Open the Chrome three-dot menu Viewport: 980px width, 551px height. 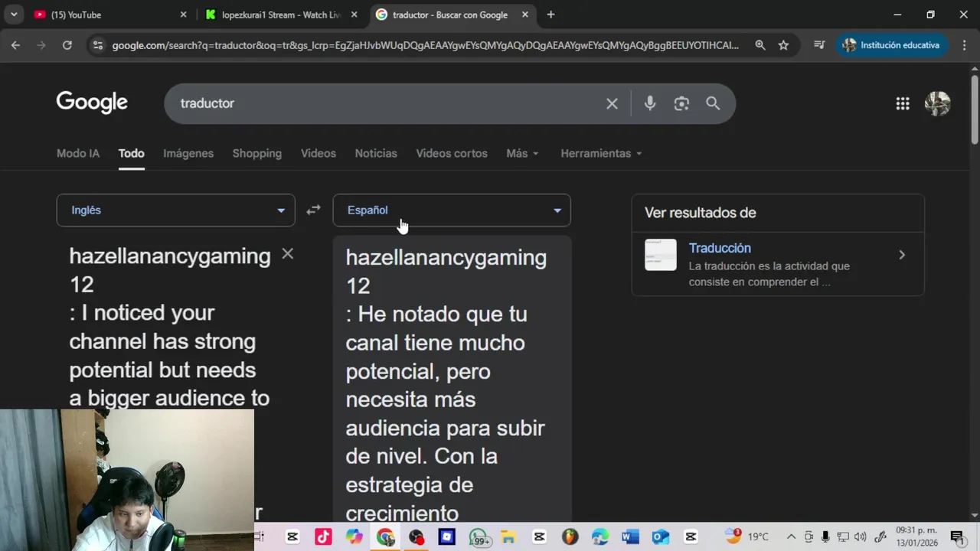click(x=964, y=45)
